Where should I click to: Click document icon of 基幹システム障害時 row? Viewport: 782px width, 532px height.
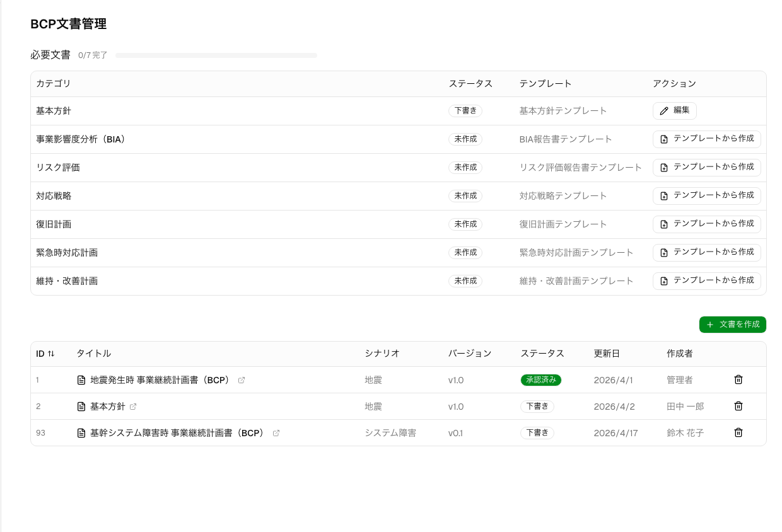click(x=81, y=433)
